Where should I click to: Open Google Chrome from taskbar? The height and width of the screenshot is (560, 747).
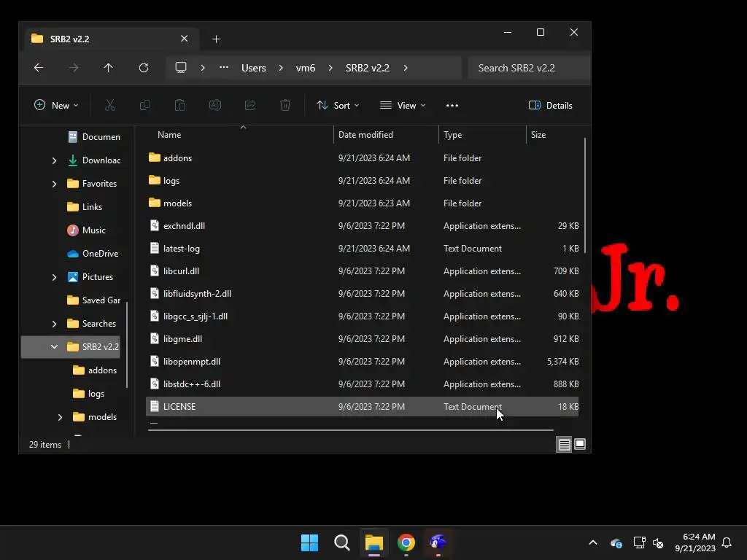pyautogui.click(x=406, y=542)
